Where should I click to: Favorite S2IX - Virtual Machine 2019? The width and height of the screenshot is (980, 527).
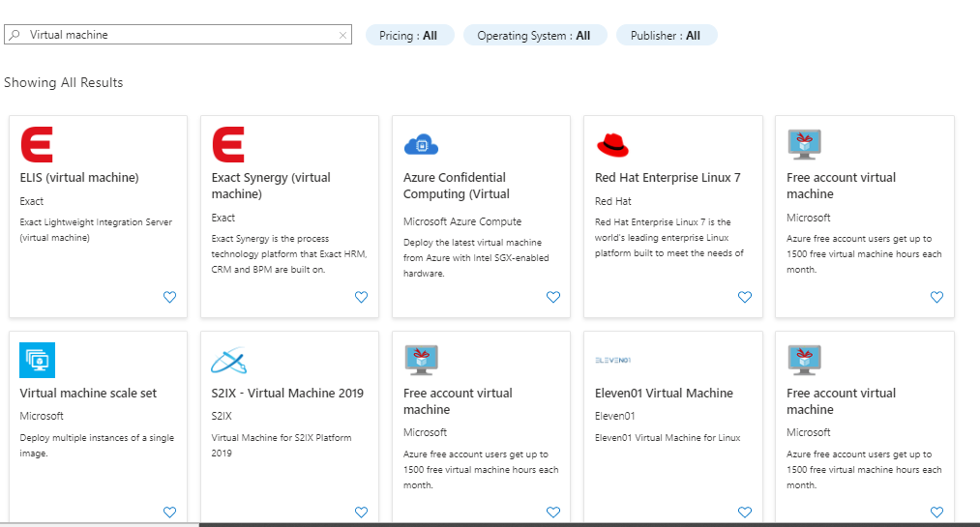(361, 512)
